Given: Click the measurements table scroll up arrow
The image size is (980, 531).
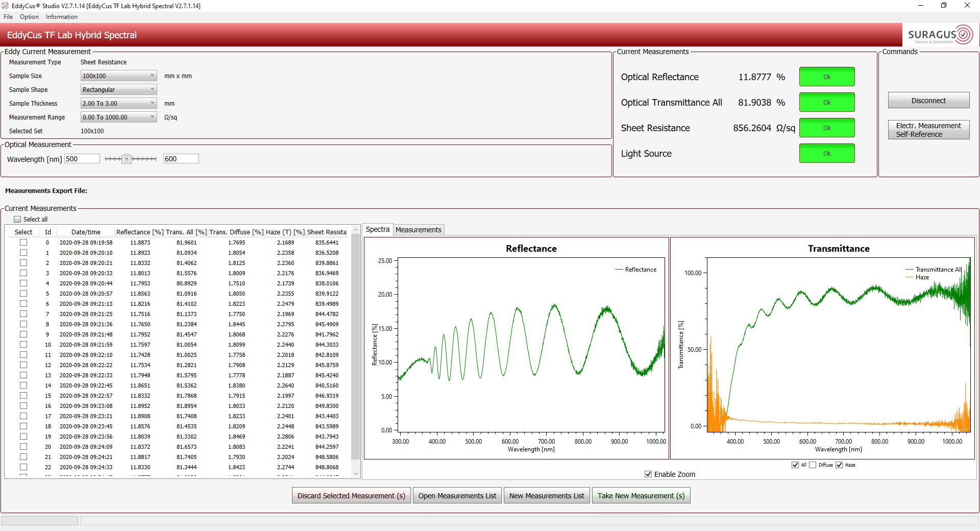Looking at the screenshot, I should [356, 230].
